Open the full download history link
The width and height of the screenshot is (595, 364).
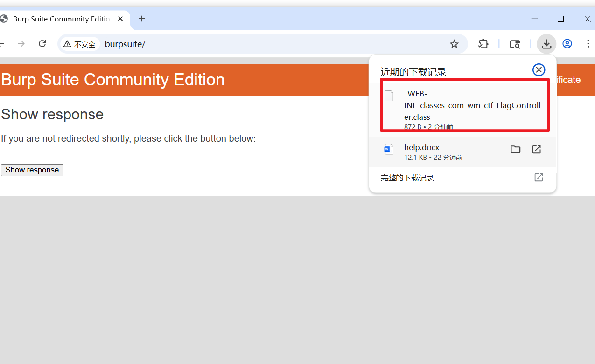coord(462,178)
